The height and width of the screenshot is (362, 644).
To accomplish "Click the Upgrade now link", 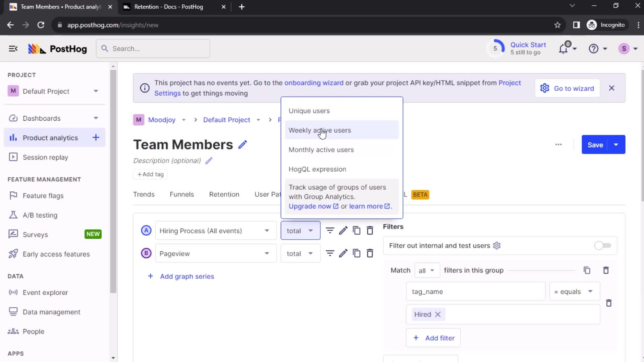I will [310, 206].
